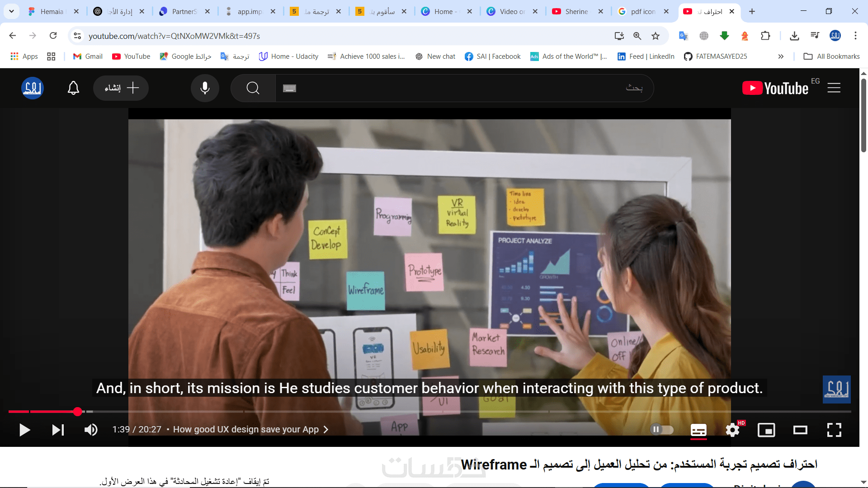Enter fullscreen mode
The height and width of the screenshot is (488, 868).
point(834,430)
